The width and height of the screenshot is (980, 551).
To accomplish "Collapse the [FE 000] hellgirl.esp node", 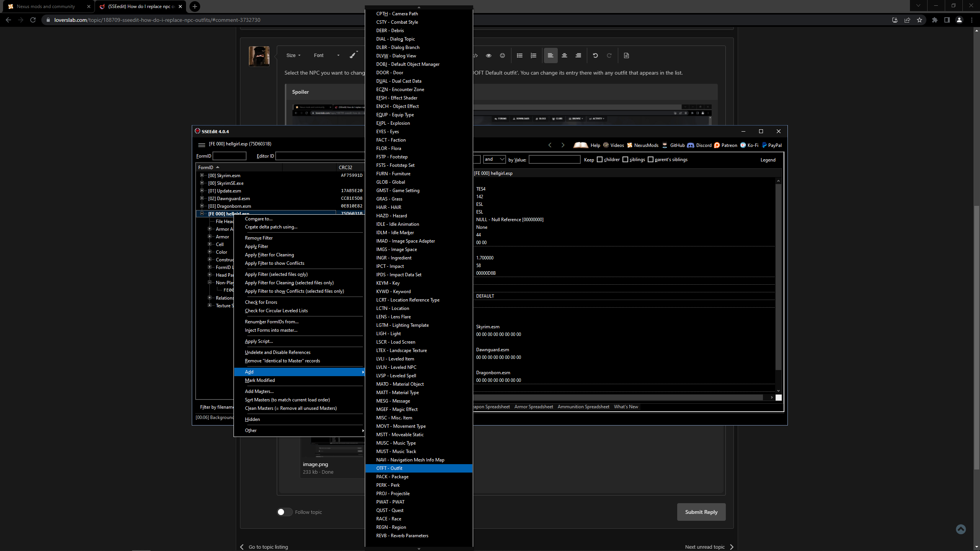I will click(202, 214).
